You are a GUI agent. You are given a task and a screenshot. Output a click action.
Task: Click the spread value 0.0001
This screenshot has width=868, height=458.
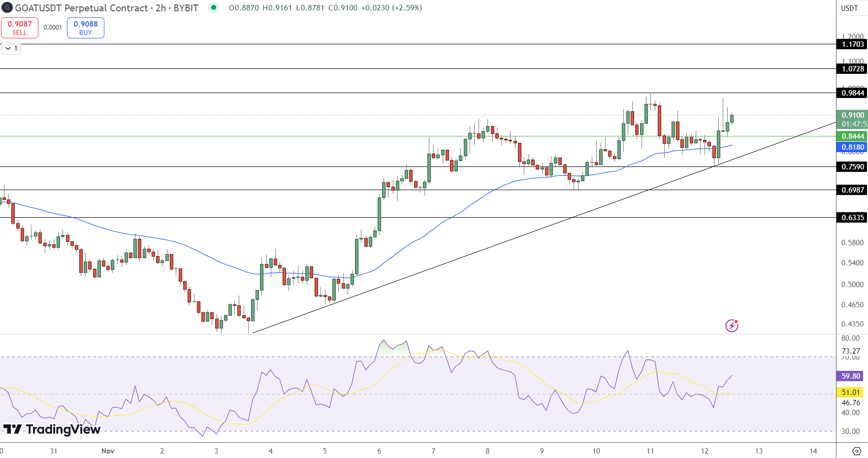point(53,28)
